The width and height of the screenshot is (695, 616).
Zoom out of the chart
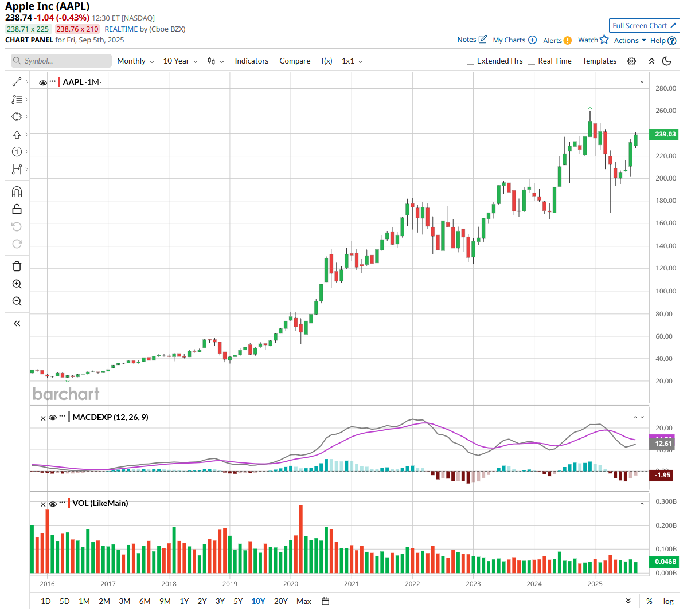17,301
